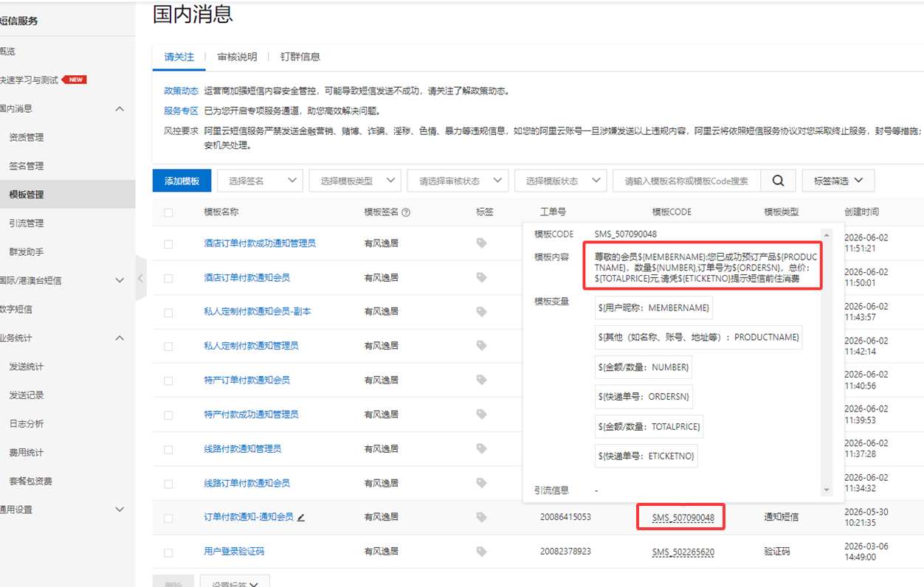Open the 选择模板类型 dropdown
The width and height of the screenshot is (924, 587).
point(355,181)
